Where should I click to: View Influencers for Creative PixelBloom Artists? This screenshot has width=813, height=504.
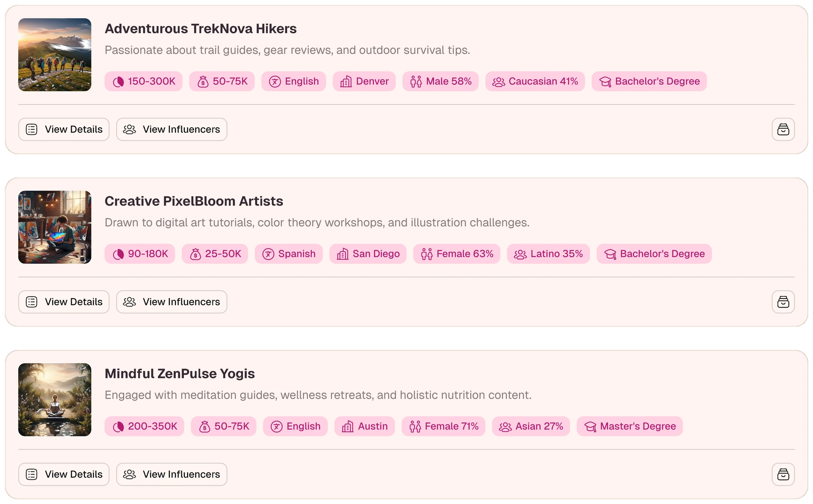click(172, 302)
